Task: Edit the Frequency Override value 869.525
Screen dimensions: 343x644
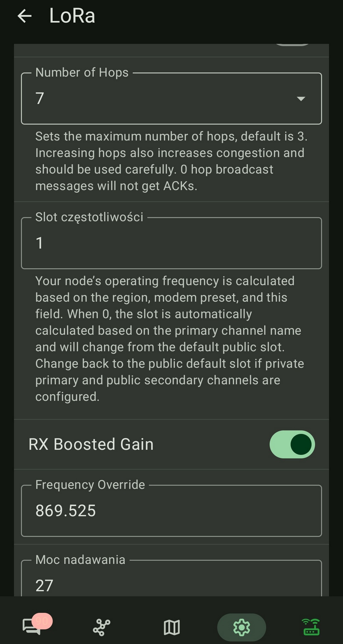Action: click(x=171, y=511)
